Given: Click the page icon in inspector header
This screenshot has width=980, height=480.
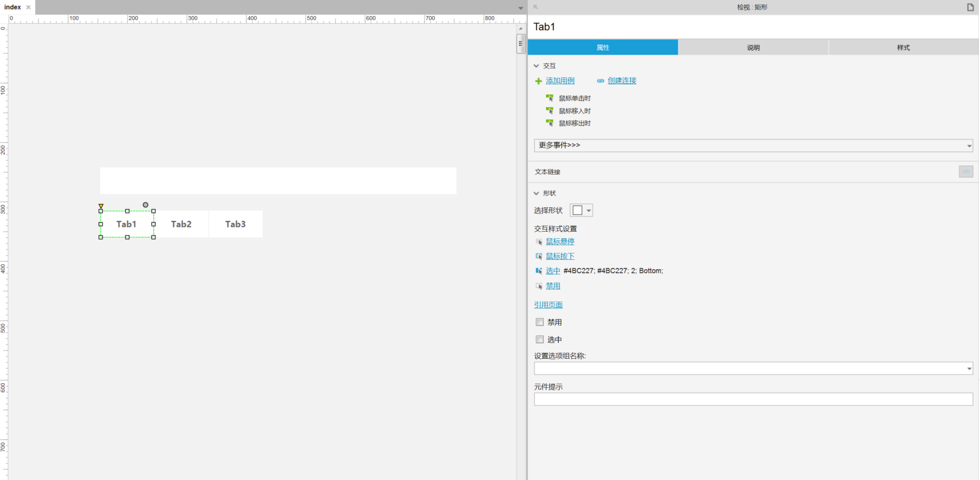Looking at the screenshot, I should click(970, 7).
